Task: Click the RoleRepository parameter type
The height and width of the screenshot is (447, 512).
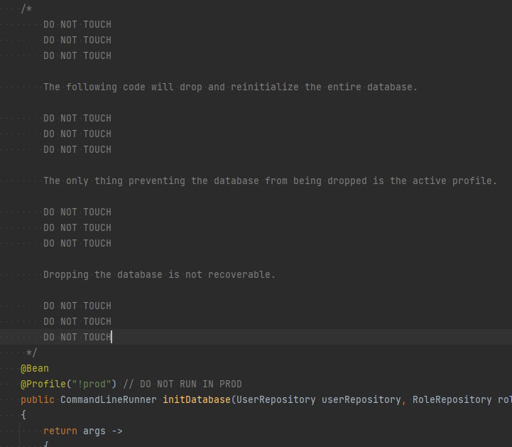Action: coord(452,399)
